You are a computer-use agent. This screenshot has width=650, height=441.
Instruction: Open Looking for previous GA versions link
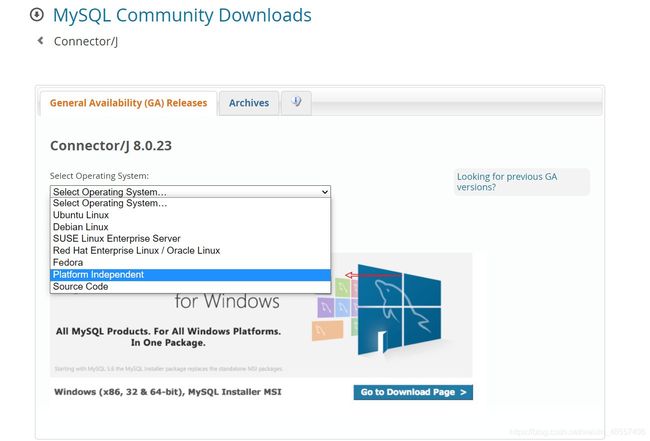tap(507, 182)
